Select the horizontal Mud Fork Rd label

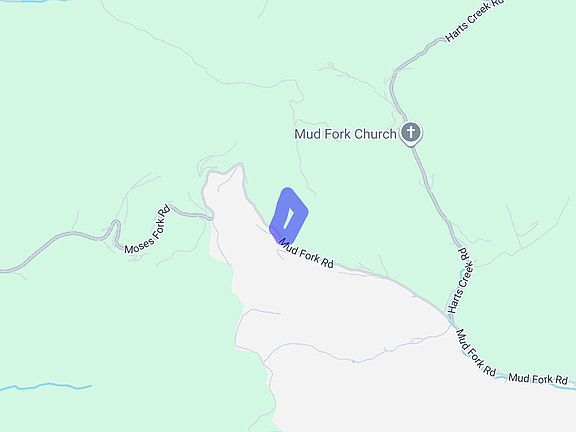pos(538,379)
